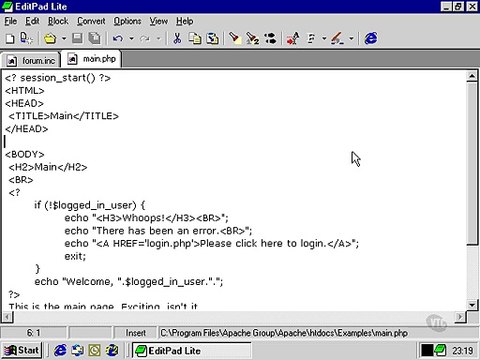The image size is (480, 360).
Task: Click the 'if (!$logged_in_user) {' line
Action: point(89,205)
